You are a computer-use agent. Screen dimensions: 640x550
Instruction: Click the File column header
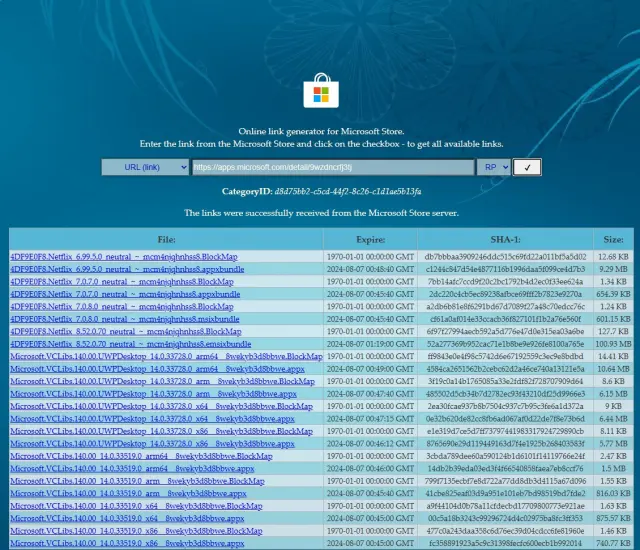(166, 240)
